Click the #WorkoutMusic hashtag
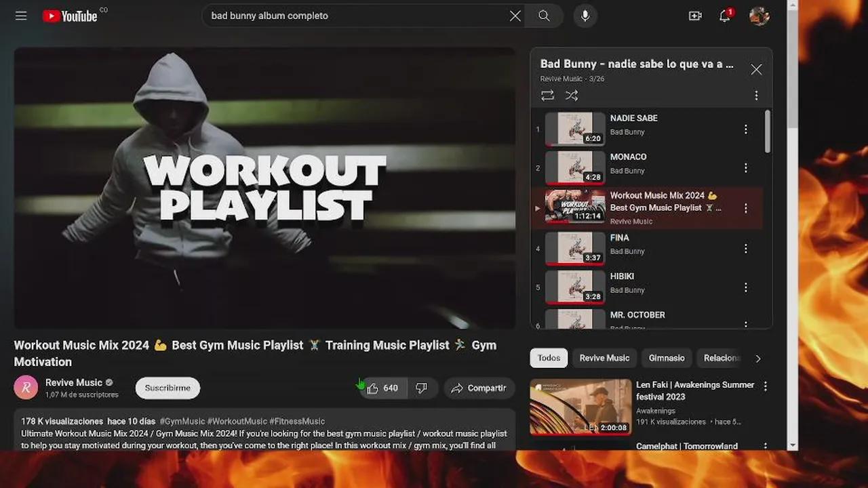Viewport: 868px width, 488px height. [x=237, y=422]
